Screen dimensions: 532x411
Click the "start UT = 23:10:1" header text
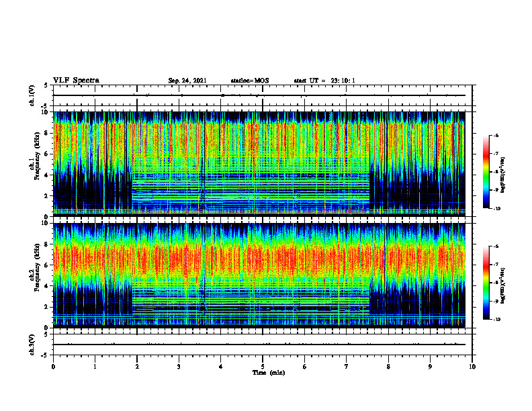[324, 81]
